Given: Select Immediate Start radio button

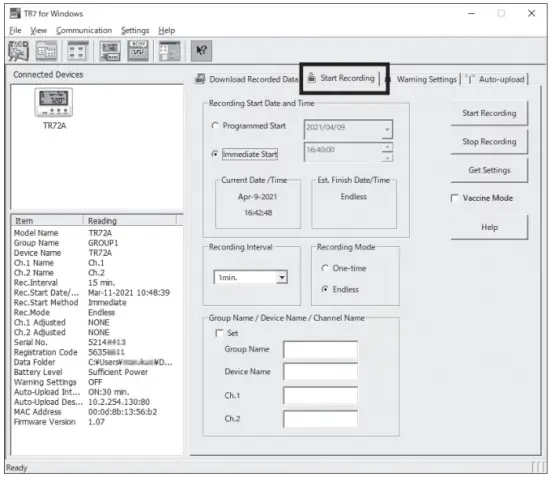Looking at the screenshot, I should pyautogui.click(x=215, y=154).
